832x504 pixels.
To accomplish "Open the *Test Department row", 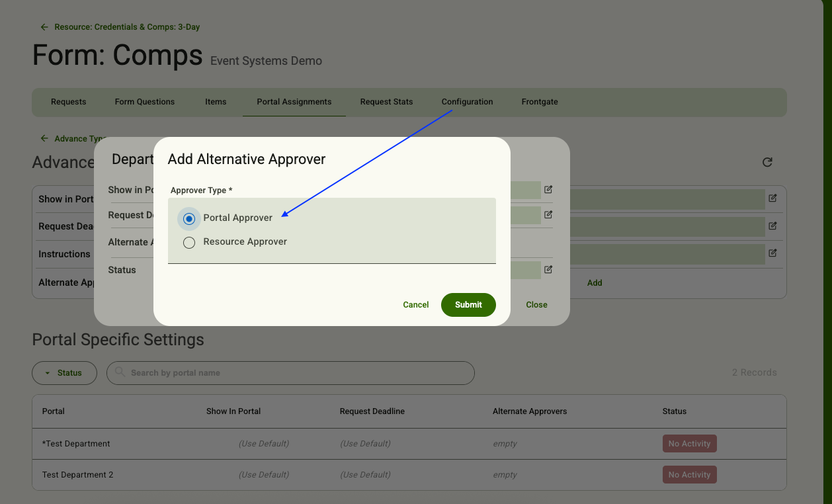I will [x=409, y=444].
